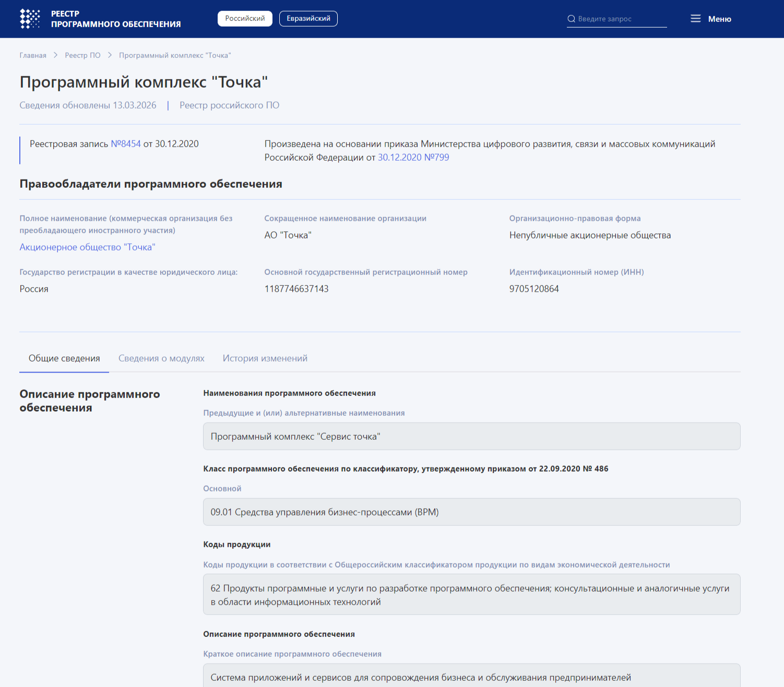Image resolution: width=784 pixels, height=687 pixels.
Task: Click Организационно-правовая форма label
Action: (x=575, y=219)
